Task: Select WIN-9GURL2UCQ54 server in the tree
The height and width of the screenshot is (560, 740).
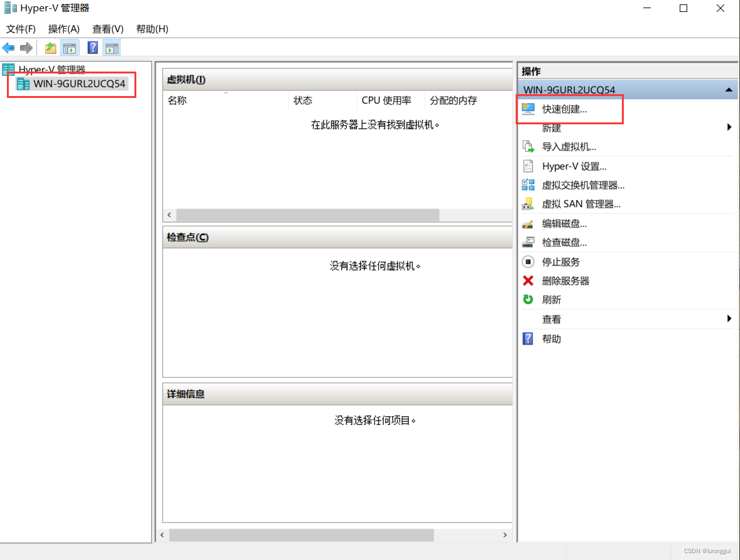Action: click(79, 84)
